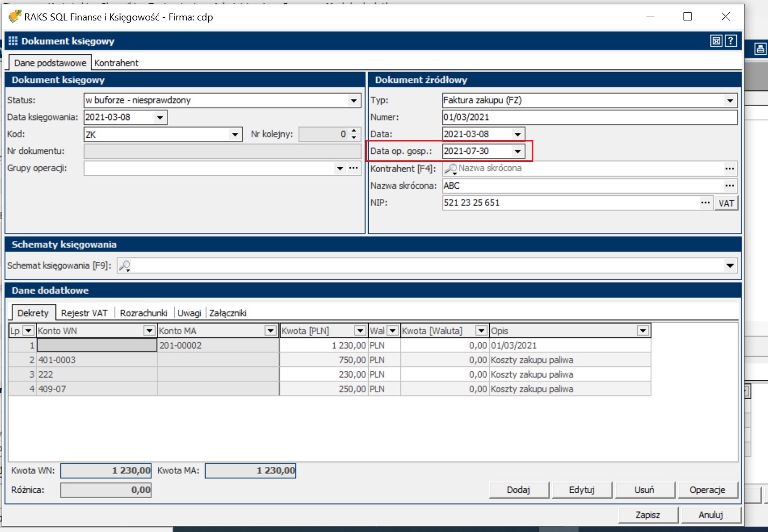Click the RAKS SQL application icon in title bar
The height and width of the screenshot is (532, 768).
15,17
